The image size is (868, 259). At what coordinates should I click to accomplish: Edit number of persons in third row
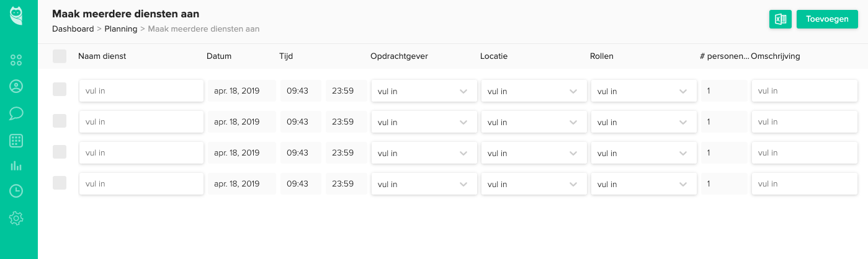[x=724, y=152]
